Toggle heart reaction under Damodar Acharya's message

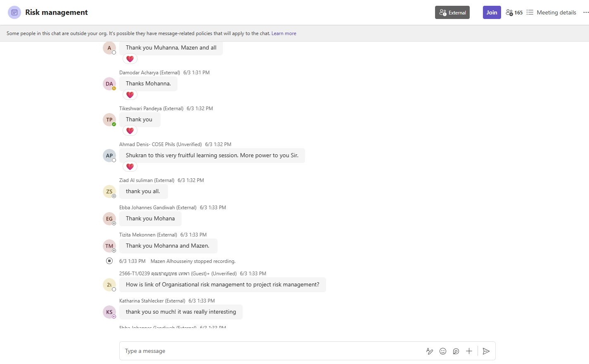(130, 95)
